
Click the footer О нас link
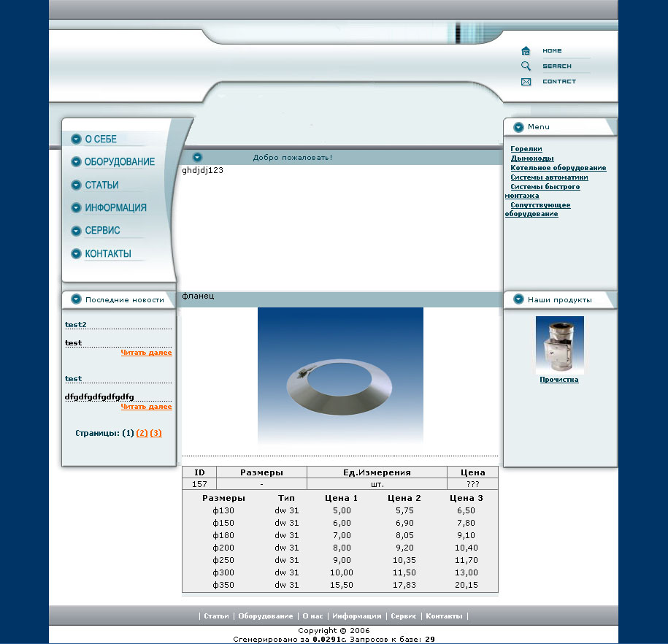pos(312,616)
